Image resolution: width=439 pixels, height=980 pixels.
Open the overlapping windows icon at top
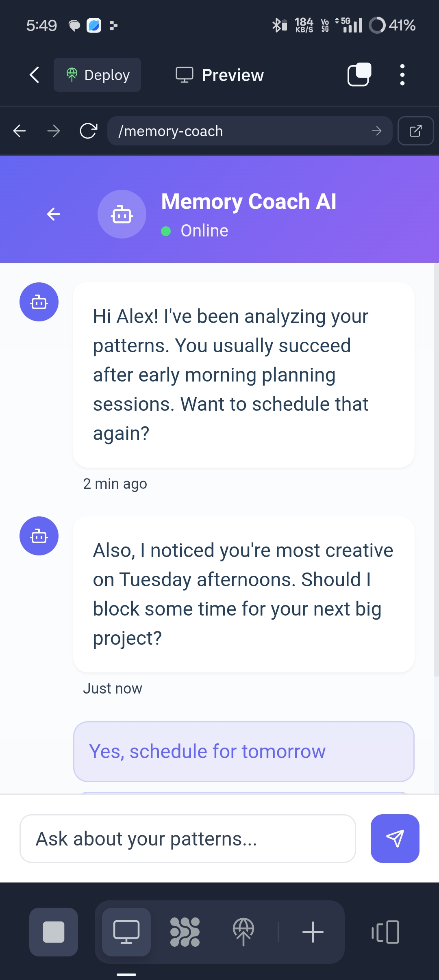[359, 75]
